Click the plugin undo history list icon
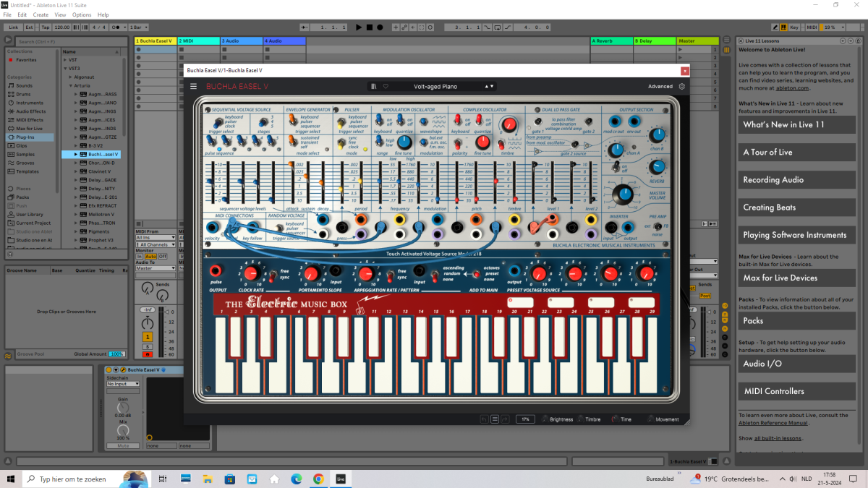The height and width of the screenshot is (488, 868). tap(495, 419)
